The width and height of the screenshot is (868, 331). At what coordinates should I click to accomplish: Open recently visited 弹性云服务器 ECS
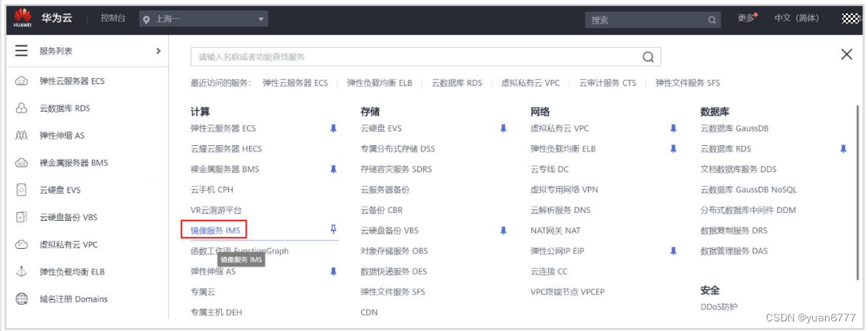click(x=295, y=83)
